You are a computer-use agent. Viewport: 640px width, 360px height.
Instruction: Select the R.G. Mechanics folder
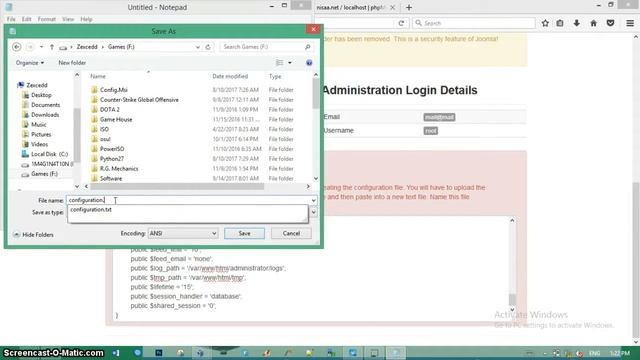[x=119, y=169]
